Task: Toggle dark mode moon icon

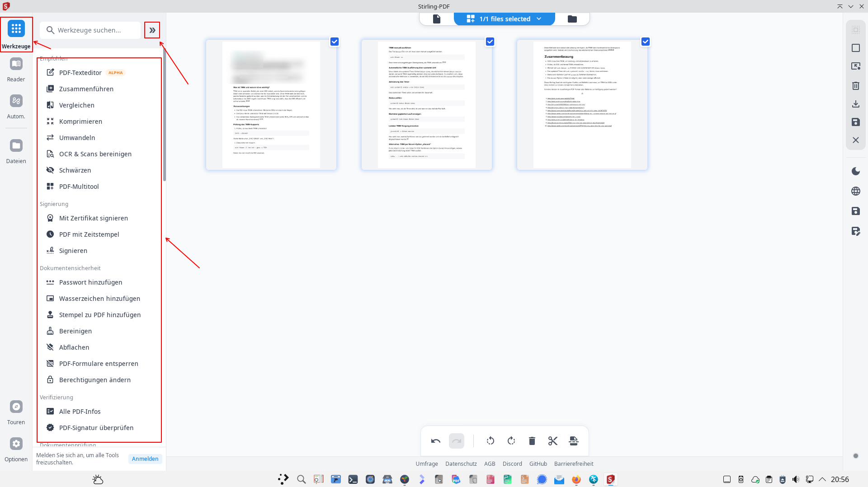Action: point(855,171)
